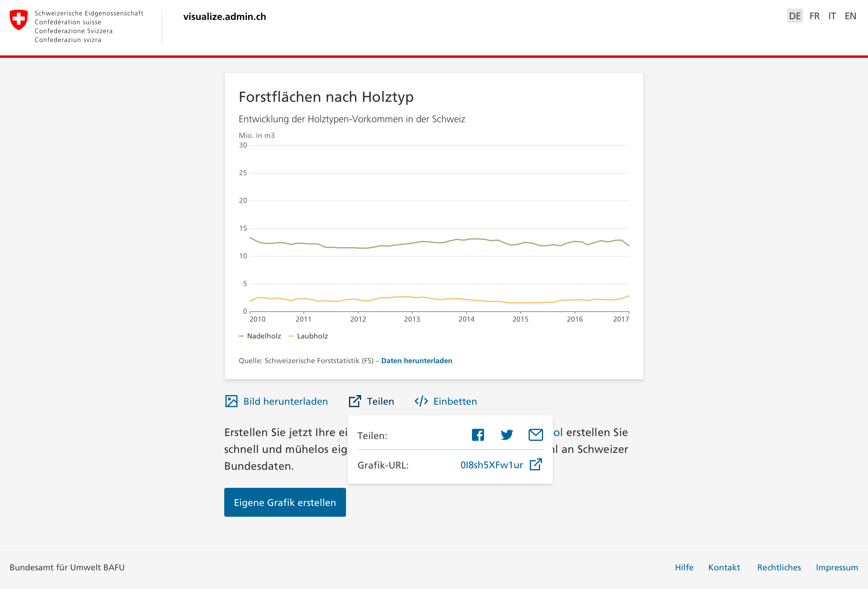Open Grafik-URL with external link icon

[536, 465]
